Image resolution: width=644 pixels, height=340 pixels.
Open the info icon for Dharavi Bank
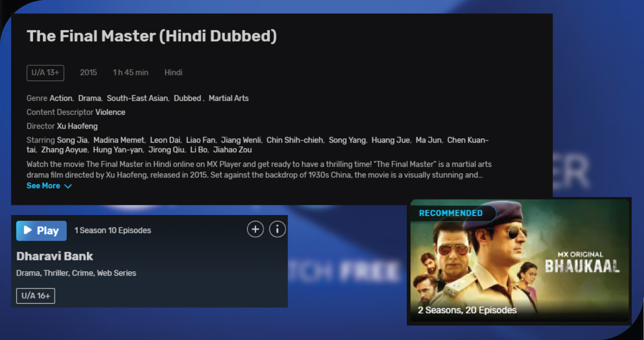point(277,230)
